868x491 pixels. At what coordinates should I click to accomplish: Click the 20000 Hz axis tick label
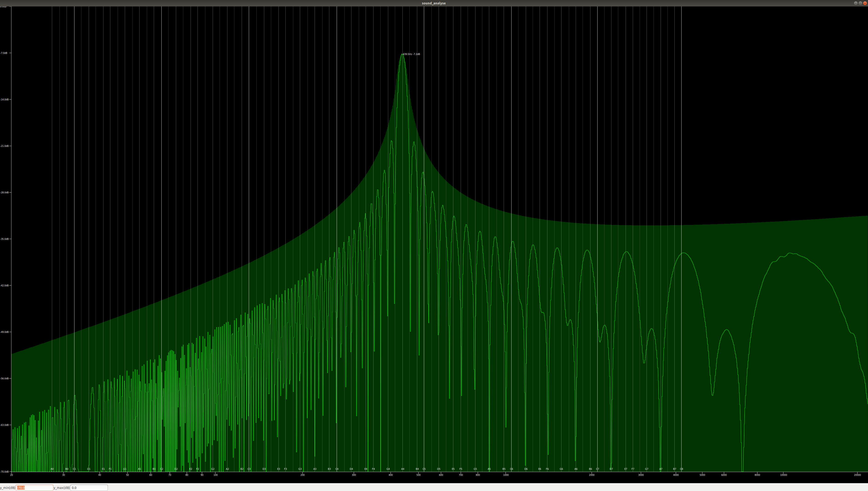[858, 475]
